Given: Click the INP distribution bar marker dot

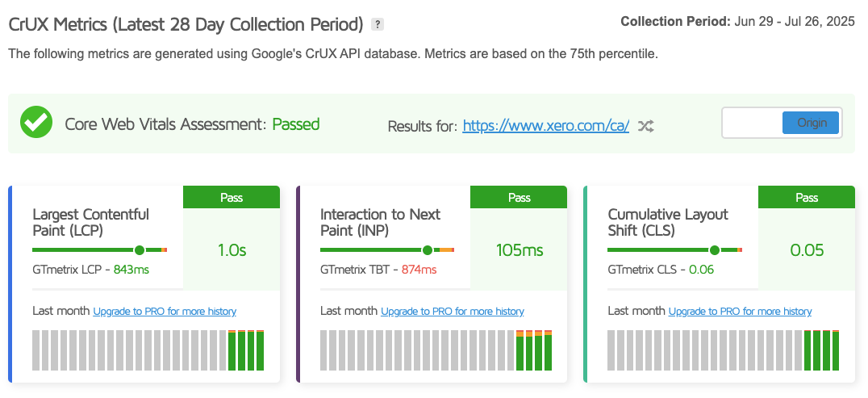Looking at the screenshot, I should (428, 250).
